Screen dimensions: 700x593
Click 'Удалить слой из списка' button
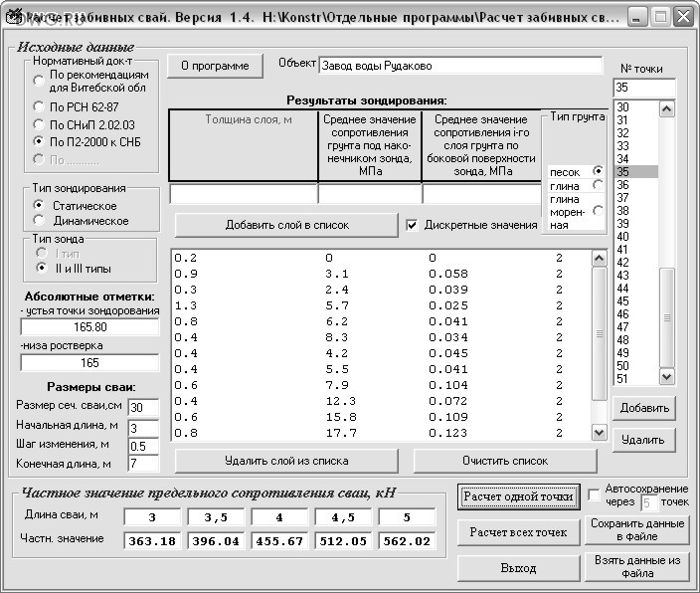[286, 461]
